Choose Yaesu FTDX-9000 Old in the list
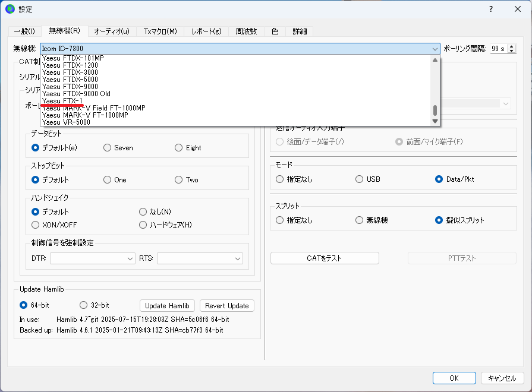The image size is (532, 392). (235, 94)
